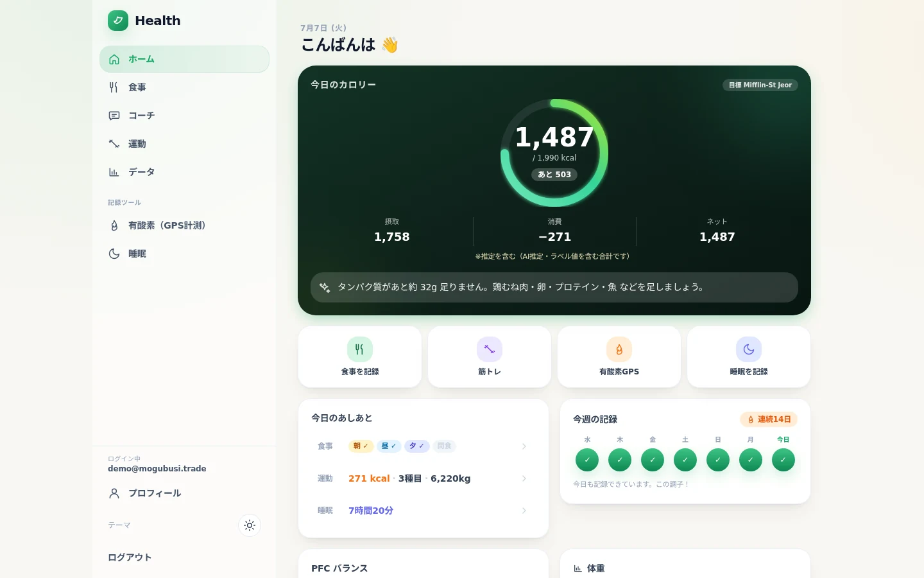924x578 pixels.
Task: Click the unchecked 間食 chip
Action: [445, 446]
